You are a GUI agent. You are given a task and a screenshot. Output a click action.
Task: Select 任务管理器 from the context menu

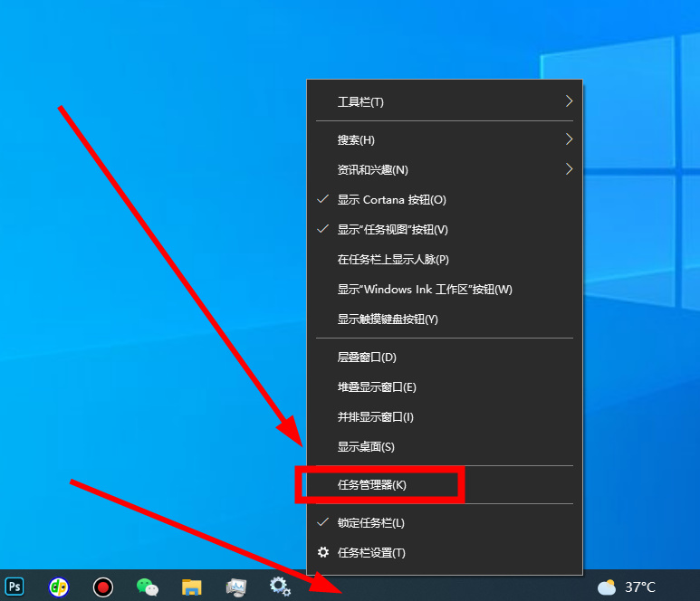pyautogui.click(x=372, y=485)
